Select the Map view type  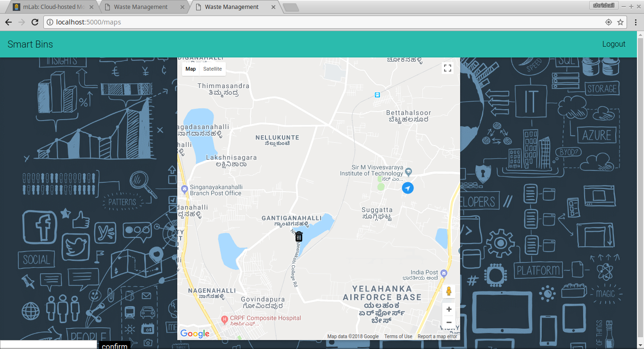tap(190, 69)
